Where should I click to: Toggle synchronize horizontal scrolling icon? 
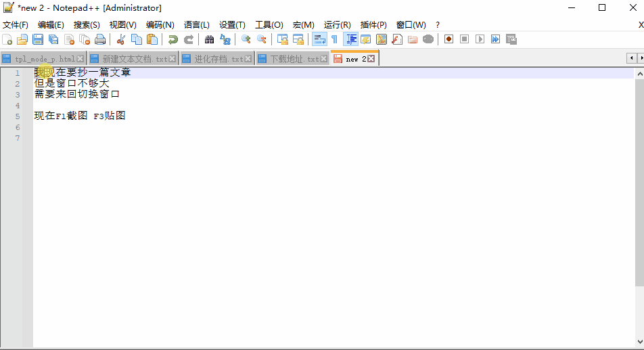(x=298, y=39)
